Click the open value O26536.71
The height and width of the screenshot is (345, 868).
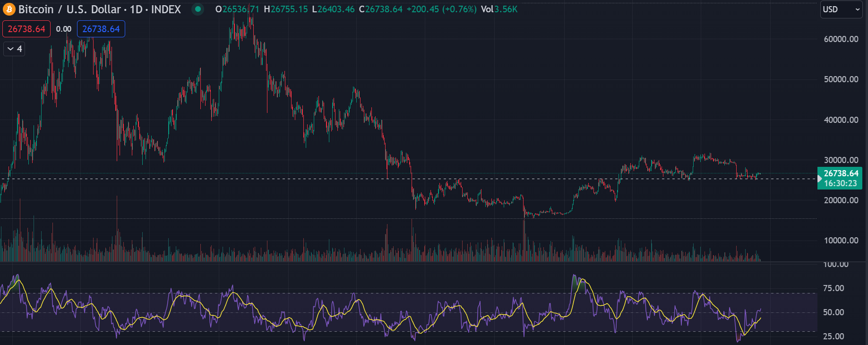point(237,9)
